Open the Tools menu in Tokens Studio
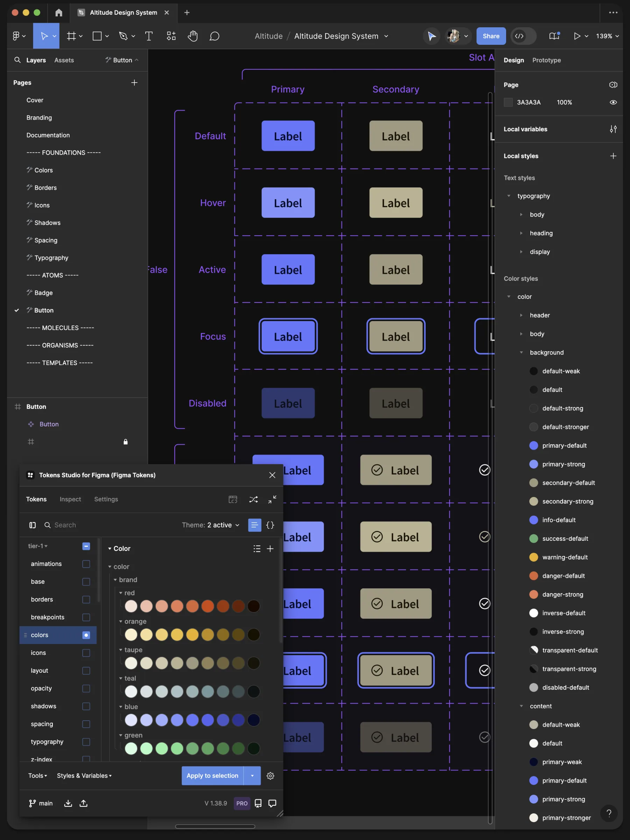 click(37, 776)
